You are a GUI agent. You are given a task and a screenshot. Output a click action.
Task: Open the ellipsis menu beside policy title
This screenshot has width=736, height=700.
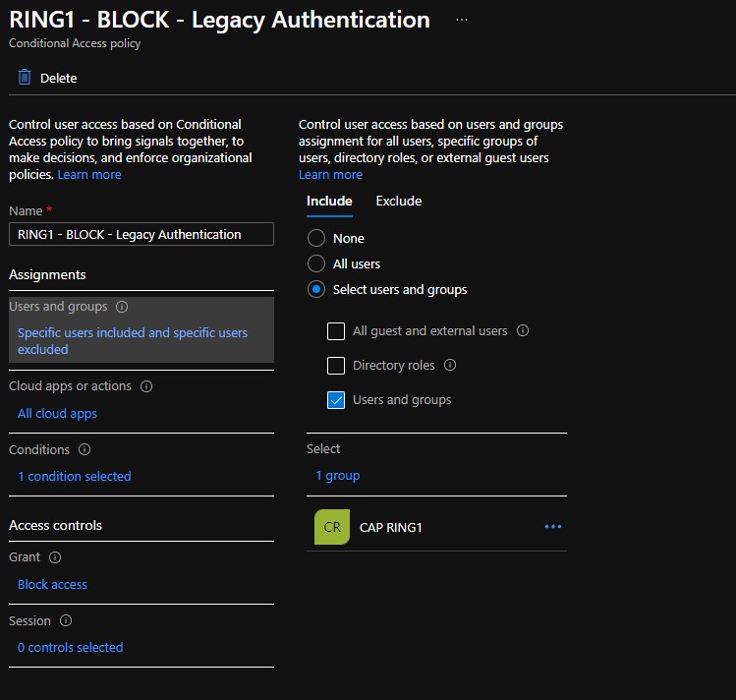tap(462, 20)
